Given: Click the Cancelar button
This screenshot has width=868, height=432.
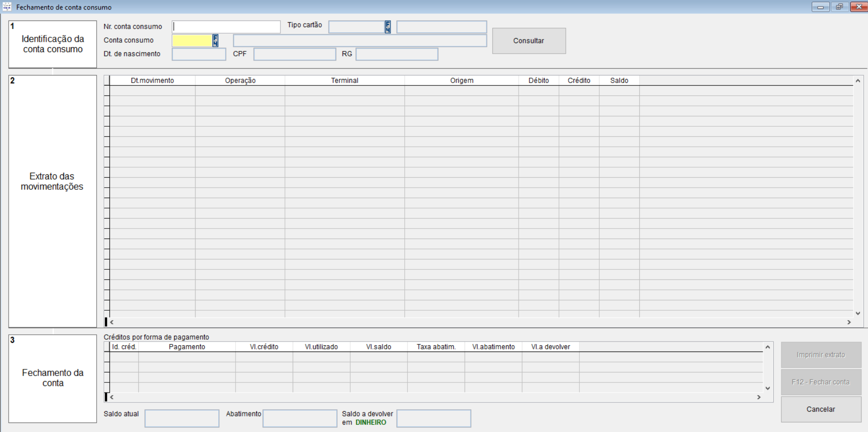Looking at the screenshot, I should coord(820,409).
